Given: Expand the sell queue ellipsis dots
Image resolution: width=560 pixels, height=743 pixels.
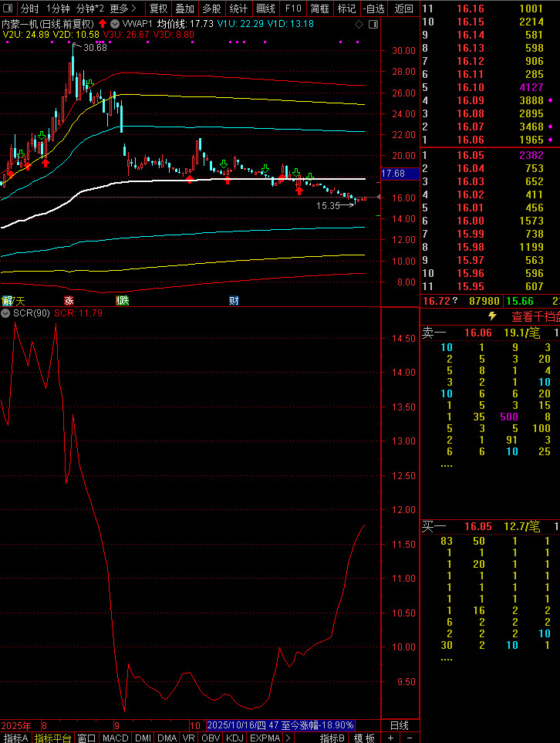Looking at the screenshot, I should point(447,466).
